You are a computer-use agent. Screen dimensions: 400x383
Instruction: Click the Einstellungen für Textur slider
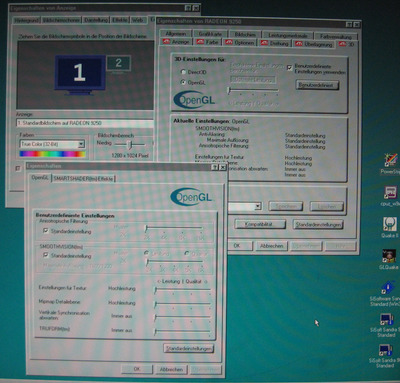tap(182, 290)
